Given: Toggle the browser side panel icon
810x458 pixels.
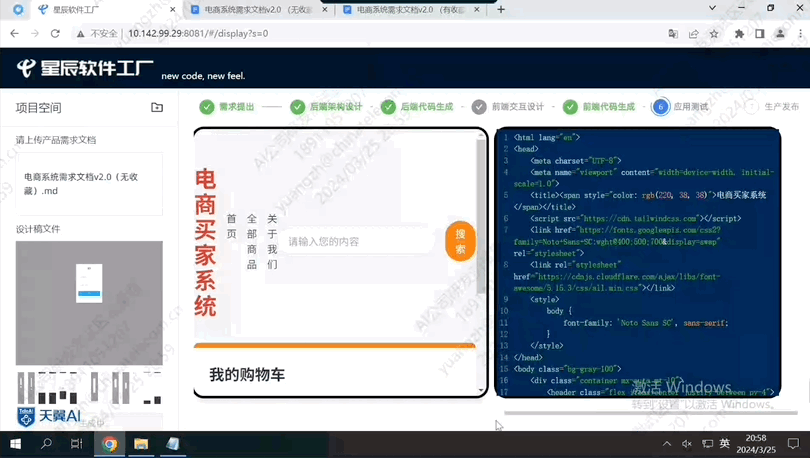Looking at the screenshot, I should (x=759, y=34).
